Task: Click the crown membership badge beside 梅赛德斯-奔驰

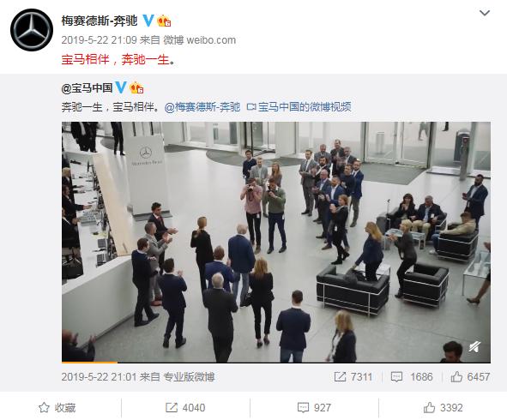Action: click(164, 21)
